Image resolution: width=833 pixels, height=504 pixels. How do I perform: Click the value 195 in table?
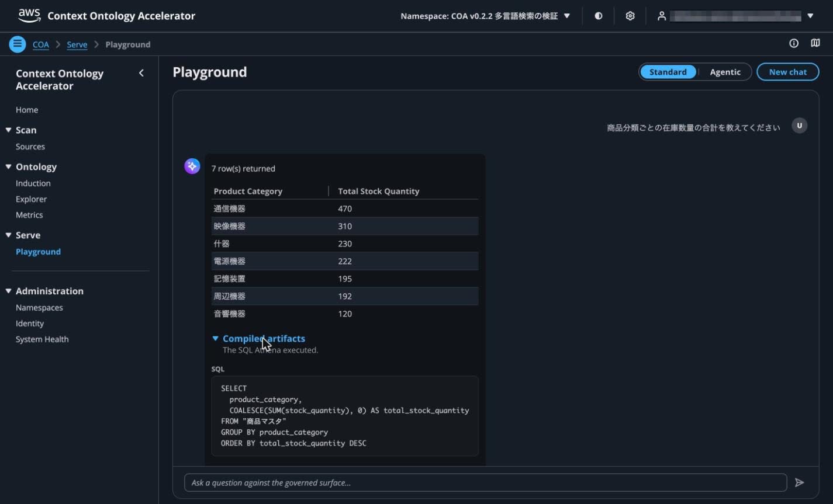345,279
